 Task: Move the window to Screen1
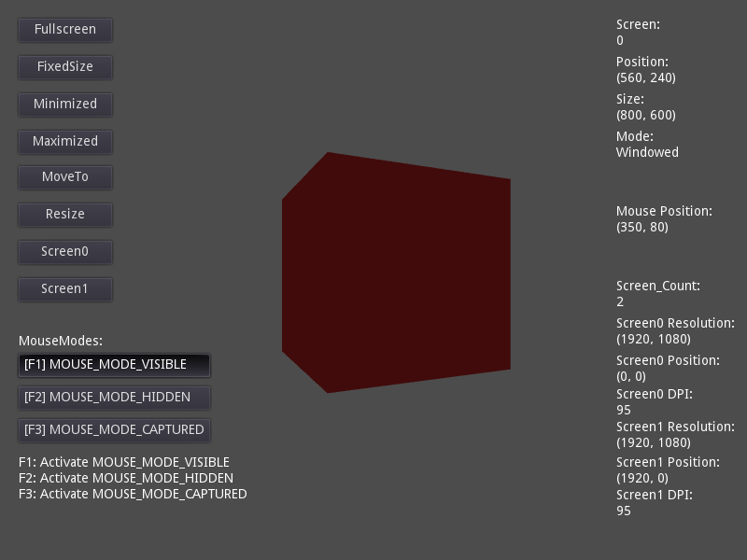pyautogui.click(x=64, y=288)
